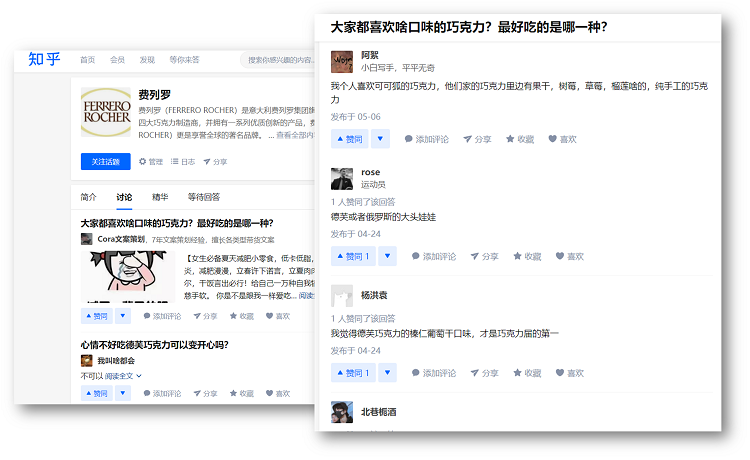Downvote rose's answer

[387, 256]
